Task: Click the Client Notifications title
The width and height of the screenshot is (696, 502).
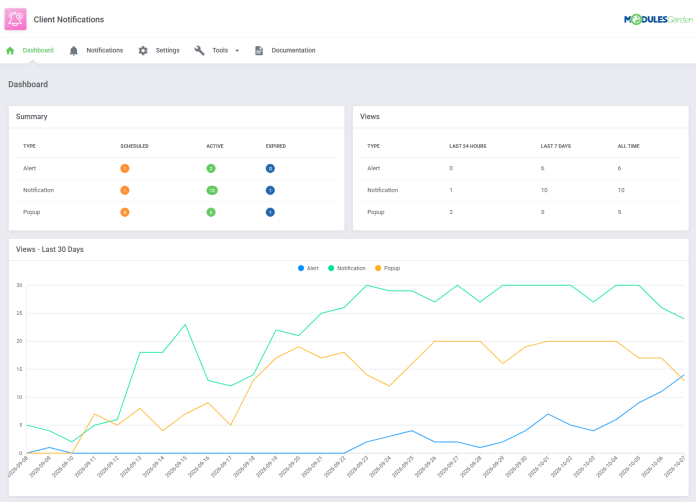Action: point(69,20)
